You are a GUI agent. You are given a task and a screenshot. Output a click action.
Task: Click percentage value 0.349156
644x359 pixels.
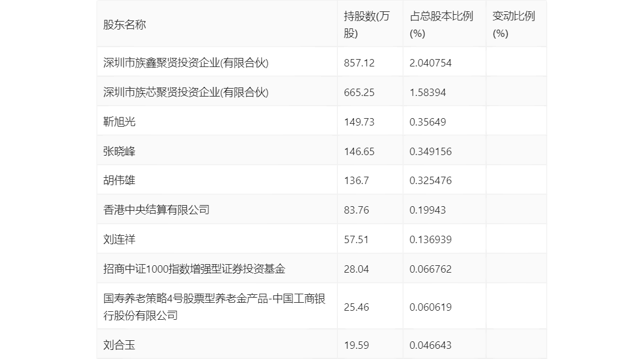(430, 152)
